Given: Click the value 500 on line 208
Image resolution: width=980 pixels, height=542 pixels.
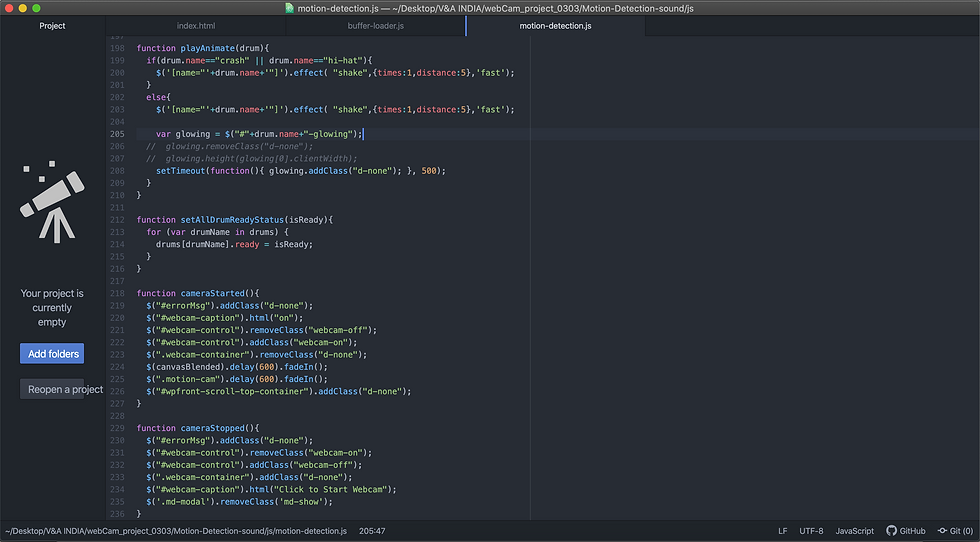Looking at the screenshot, I should coord(429,171).
